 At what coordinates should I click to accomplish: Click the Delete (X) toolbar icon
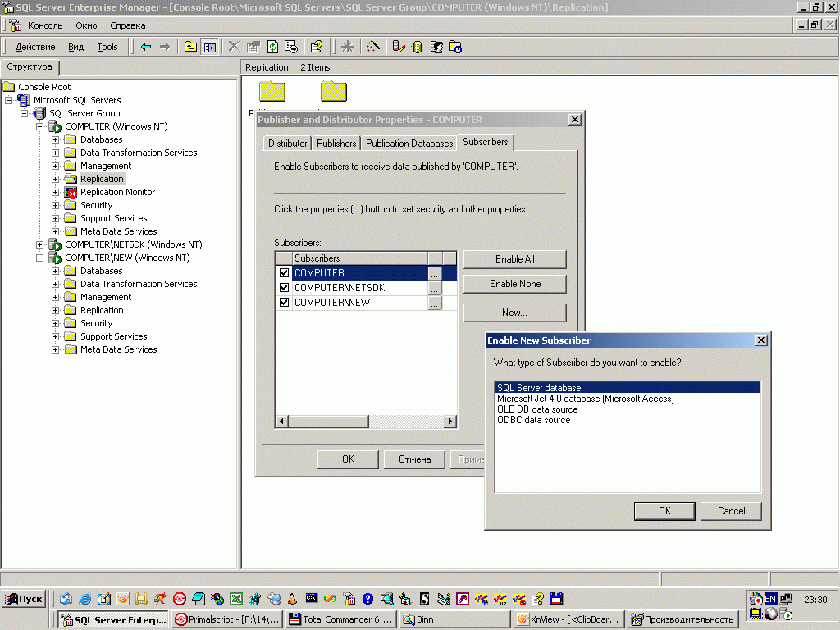pos(234,47)
